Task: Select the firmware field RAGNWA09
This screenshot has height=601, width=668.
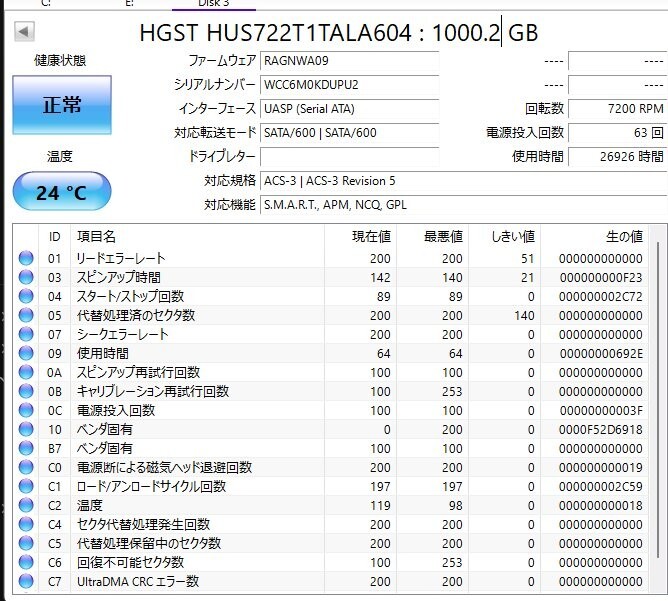Action: point(349,61)
